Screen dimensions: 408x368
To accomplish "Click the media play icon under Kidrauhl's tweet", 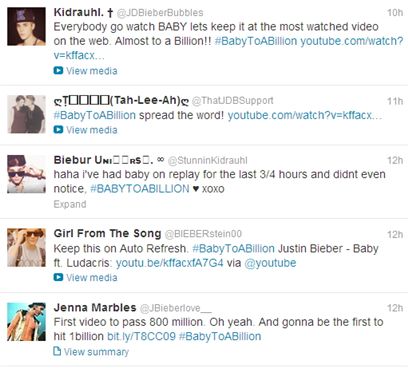I will 58,71.
